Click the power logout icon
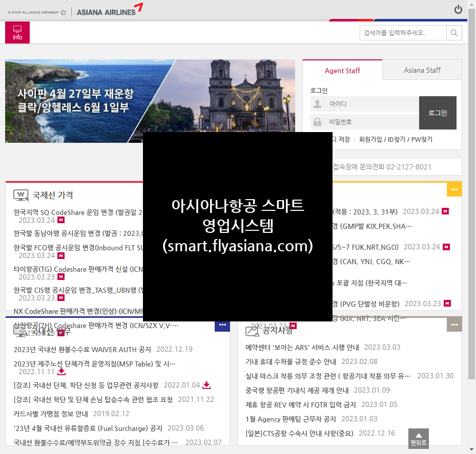476x454 pixels. click(458, 10)
